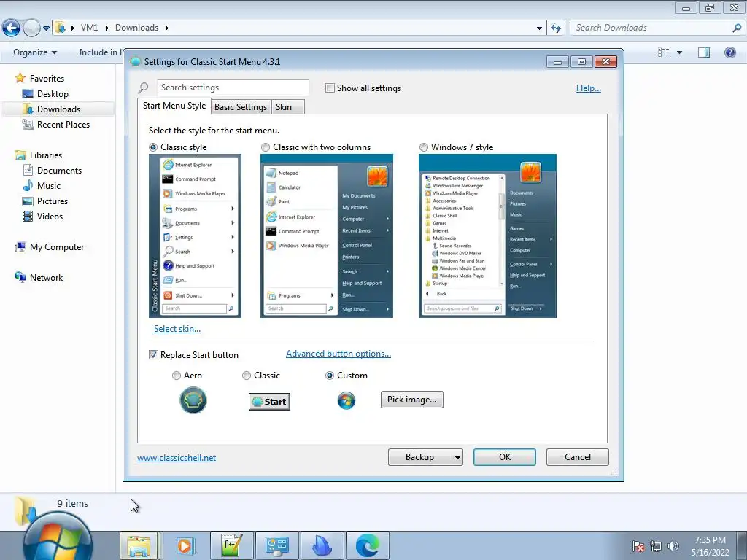747x560 pixels.
Task: Uncheck Replace Start button checkbox
Action: 153,355
